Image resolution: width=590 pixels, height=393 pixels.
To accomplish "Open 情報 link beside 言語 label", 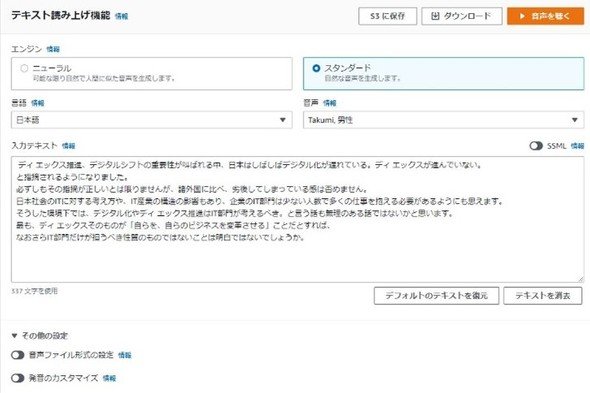I will 38,103.
